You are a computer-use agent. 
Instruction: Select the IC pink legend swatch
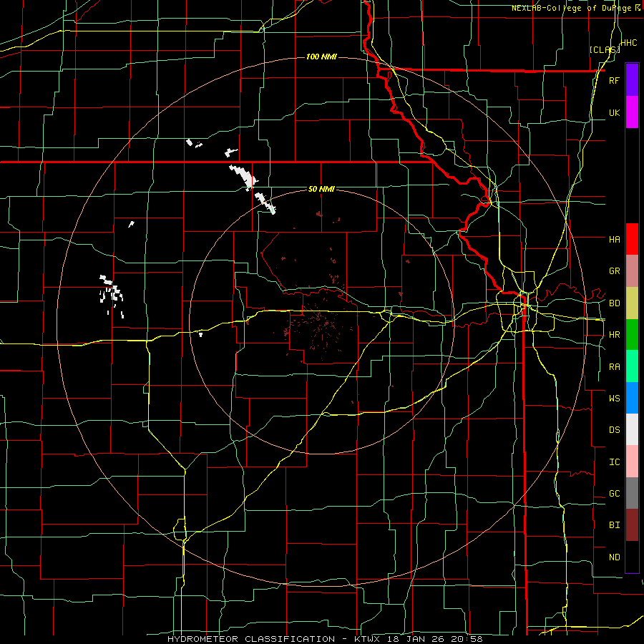pyautogui.click(x=632, y=462)
